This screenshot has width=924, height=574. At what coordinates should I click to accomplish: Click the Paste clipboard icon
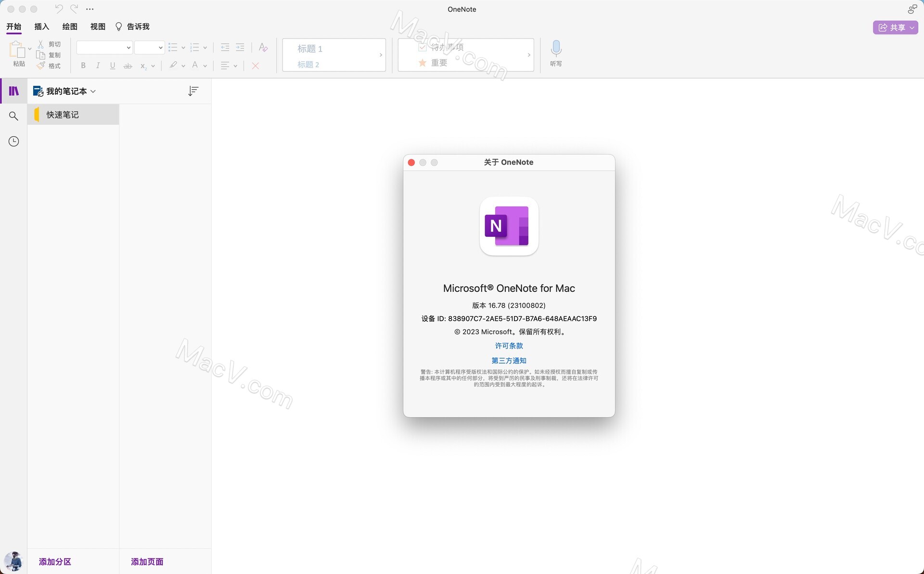click(x=17, y=49)
